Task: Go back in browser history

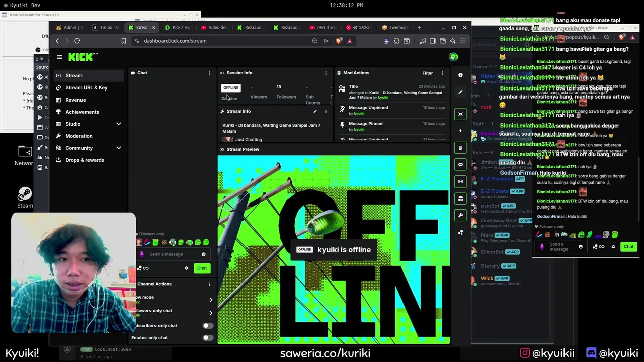Action: pyautogui.click(x=57, y=41)
